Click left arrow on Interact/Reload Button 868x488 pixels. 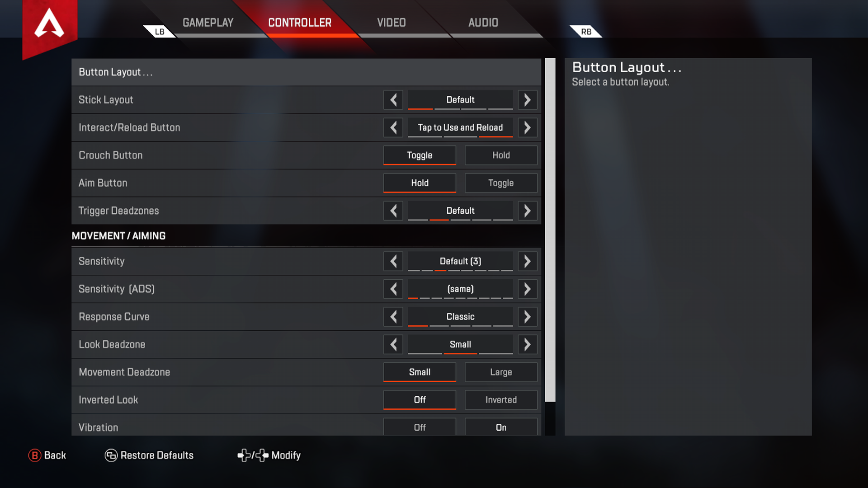[x=393, y=127]
